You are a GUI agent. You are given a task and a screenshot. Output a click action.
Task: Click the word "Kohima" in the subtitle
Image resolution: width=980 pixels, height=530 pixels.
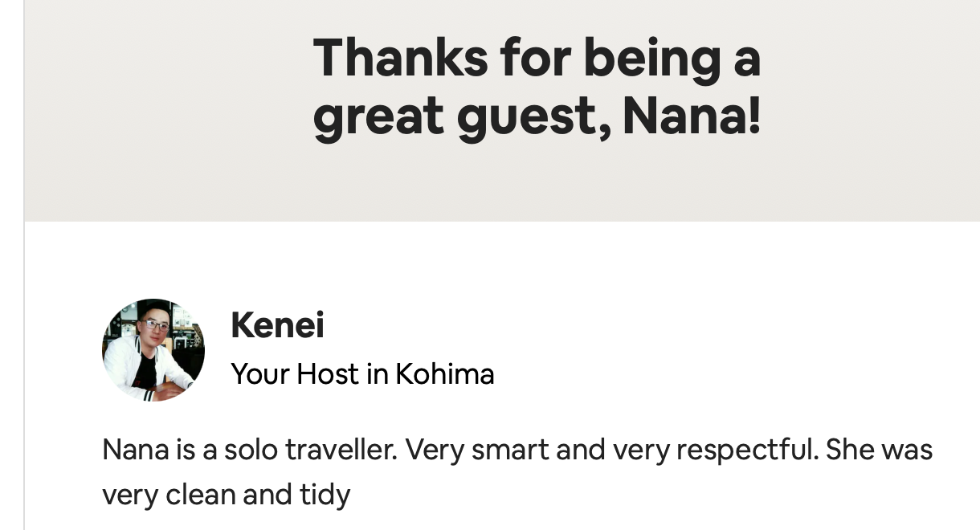444,374
